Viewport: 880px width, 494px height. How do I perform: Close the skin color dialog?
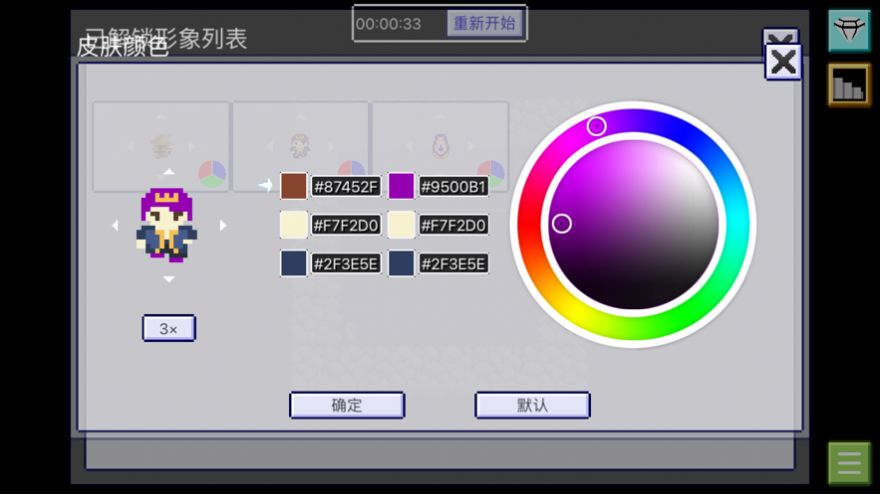coord(783,62)
